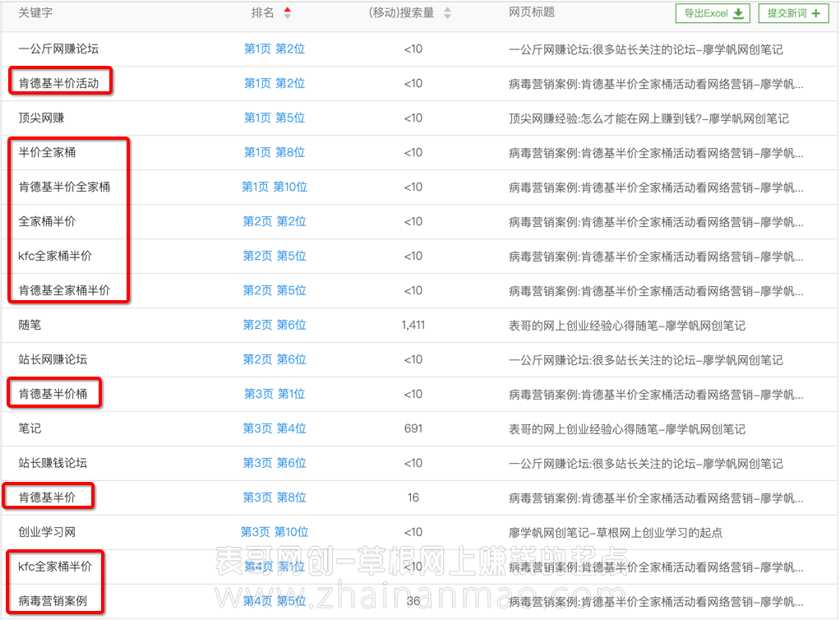Screen dimensions: 840x620
Task: Select keyword 病毒营销案例
Action: click(x=53, y=601)
